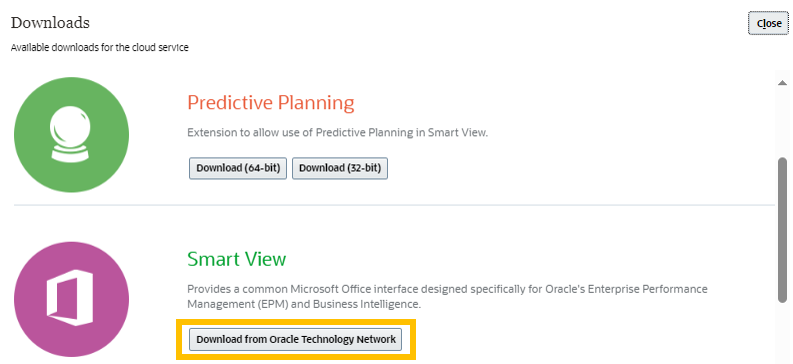Image resolution: width=793 pixels, height=364 pixels.
Task: Click the scrollbar up arrow
Action: coord(782,83)
